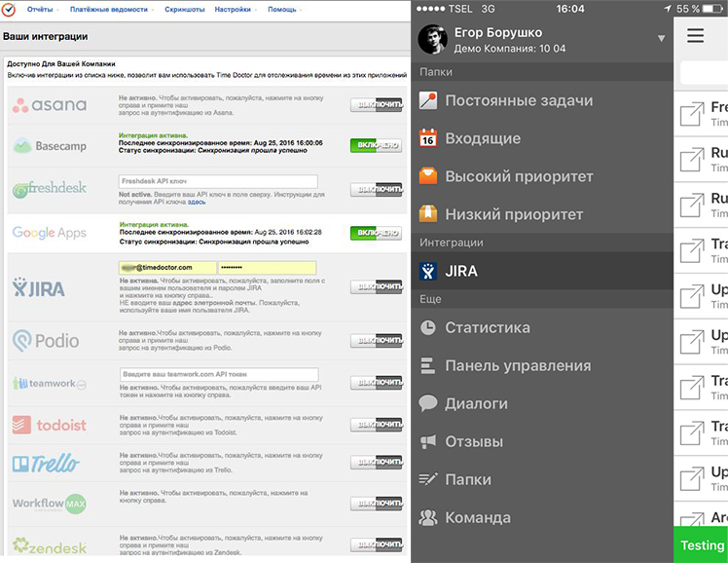Toggle the JIRA integration switch
728x563 pixels.
click(377, 286)
